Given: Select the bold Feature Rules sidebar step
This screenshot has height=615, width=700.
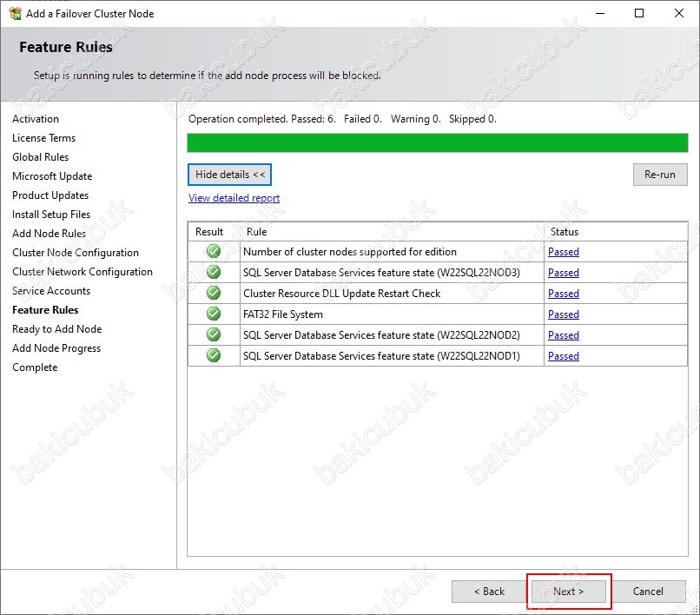Looking at the screenshot, I should (45, 310).
